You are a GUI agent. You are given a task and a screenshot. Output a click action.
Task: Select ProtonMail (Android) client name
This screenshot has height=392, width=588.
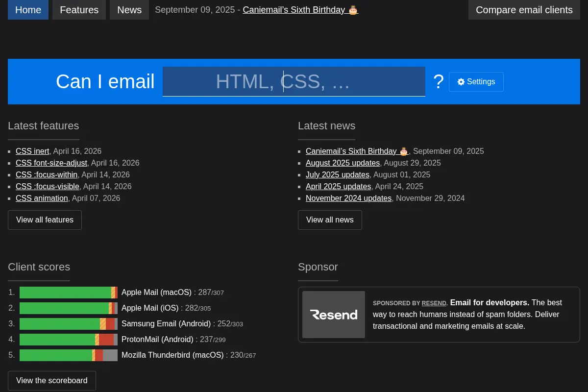(157, 339)
